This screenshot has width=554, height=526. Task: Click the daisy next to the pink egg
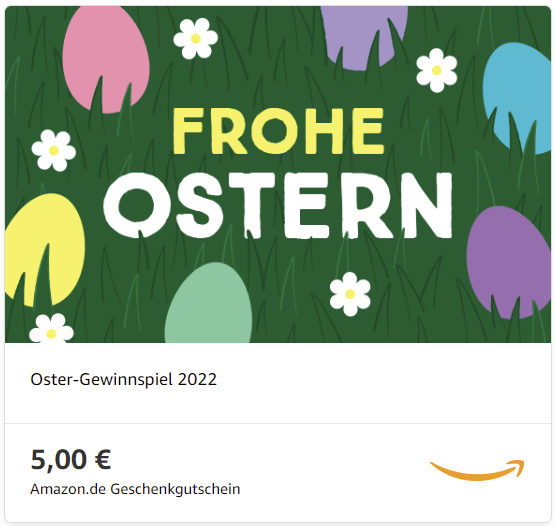pyautogui.click(x=195, y=39)
